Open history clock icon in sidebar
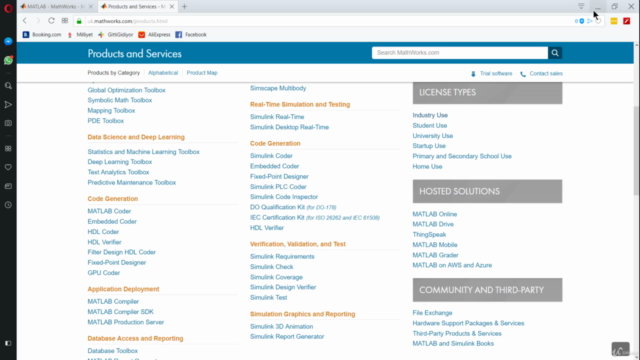 (x=8, y=205)
